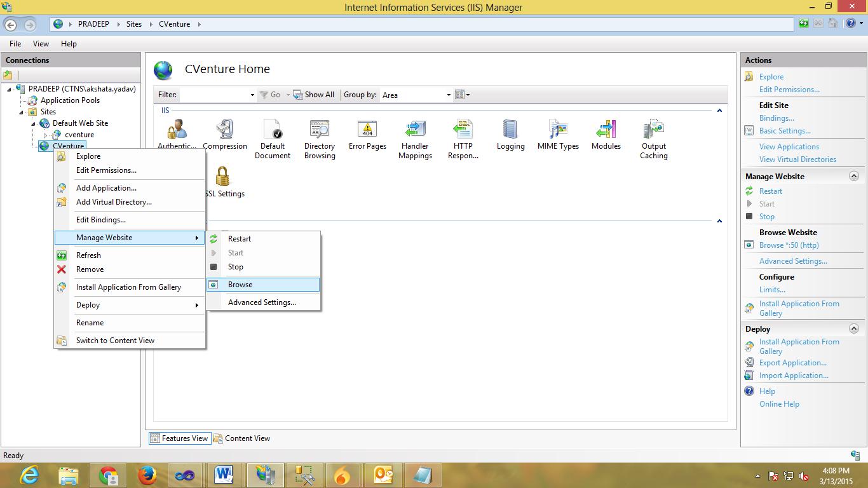Open the Deploy submenu in context menu
The image size is (868, 488).
pos(130,305)
